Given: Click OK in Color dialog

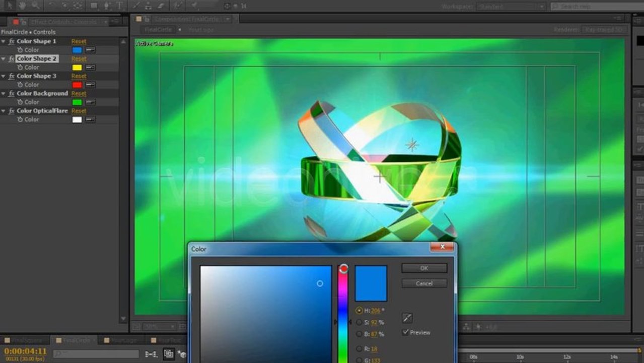Looking at the screenshot, I should coord(424,268).
